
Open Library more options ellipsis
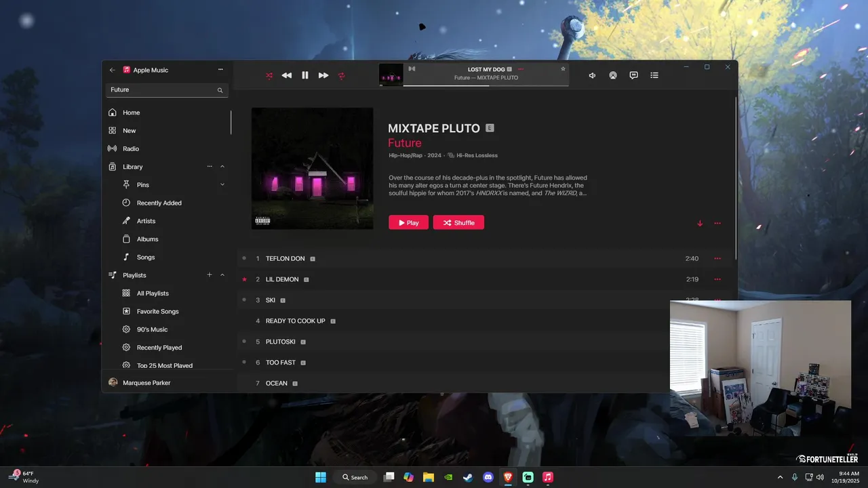pyautogui.click(x=210, y=166)
